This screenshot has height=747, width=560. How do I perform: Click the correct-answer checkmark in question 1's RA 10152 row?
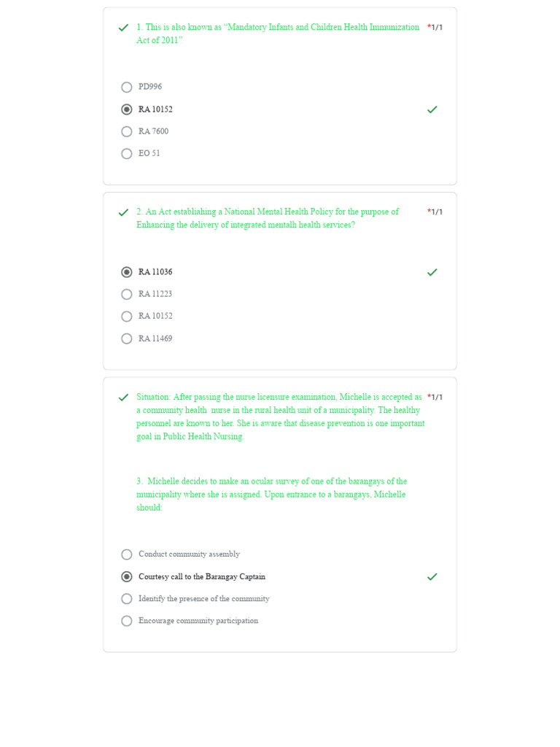[x=432, y=109]
